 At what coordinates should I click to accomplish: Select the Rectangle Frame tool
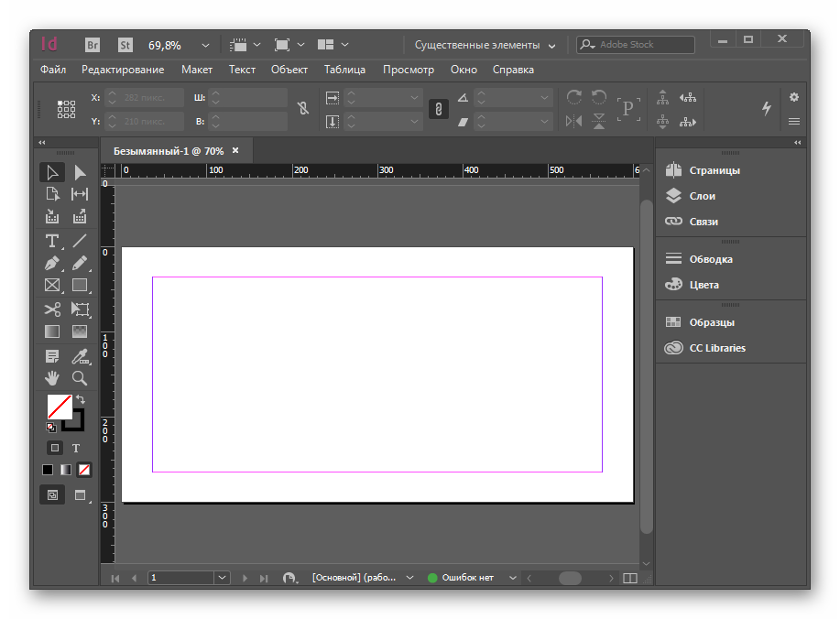(x=52, y=286)
